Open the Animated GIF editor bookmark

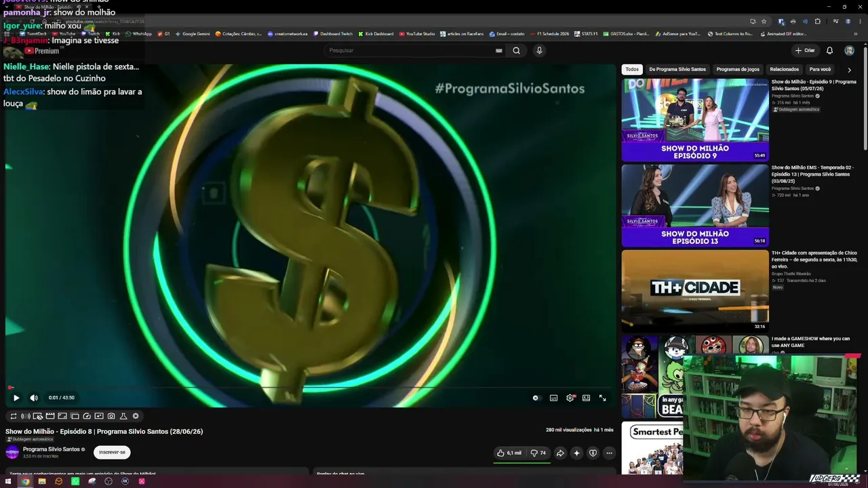tap(783, 34)
